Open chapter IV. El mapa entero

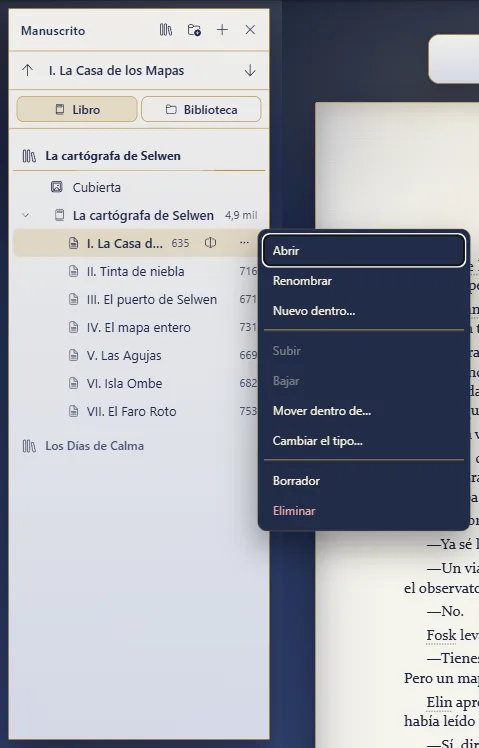(138, 327)
